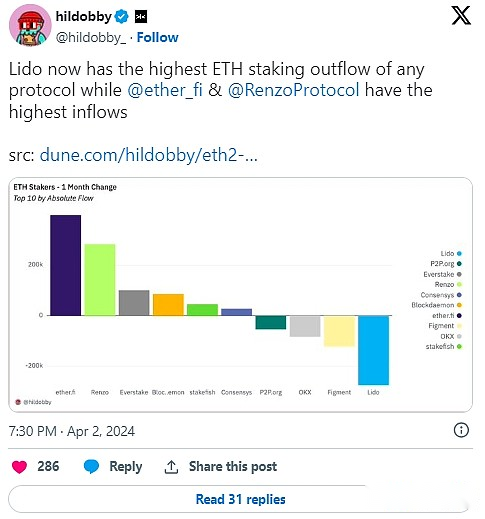Click hildobby's profile avatar
Screen dimensions: 485x519
(30, 26)
